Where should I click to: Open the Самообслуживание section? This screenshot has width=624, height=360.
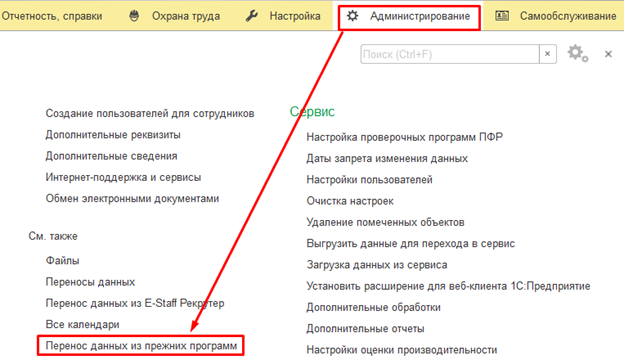point(568,16)
